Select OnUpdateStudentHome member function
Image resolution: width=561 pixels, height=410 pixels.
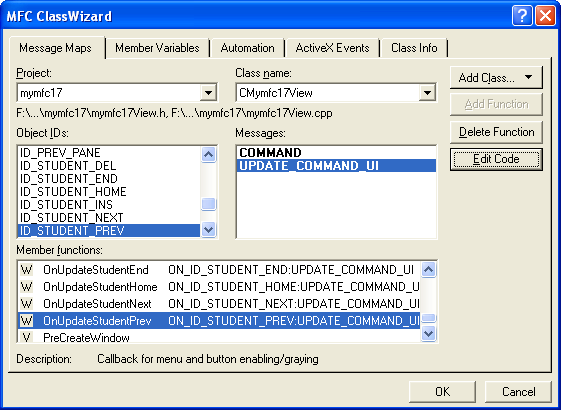coord(219,287)
